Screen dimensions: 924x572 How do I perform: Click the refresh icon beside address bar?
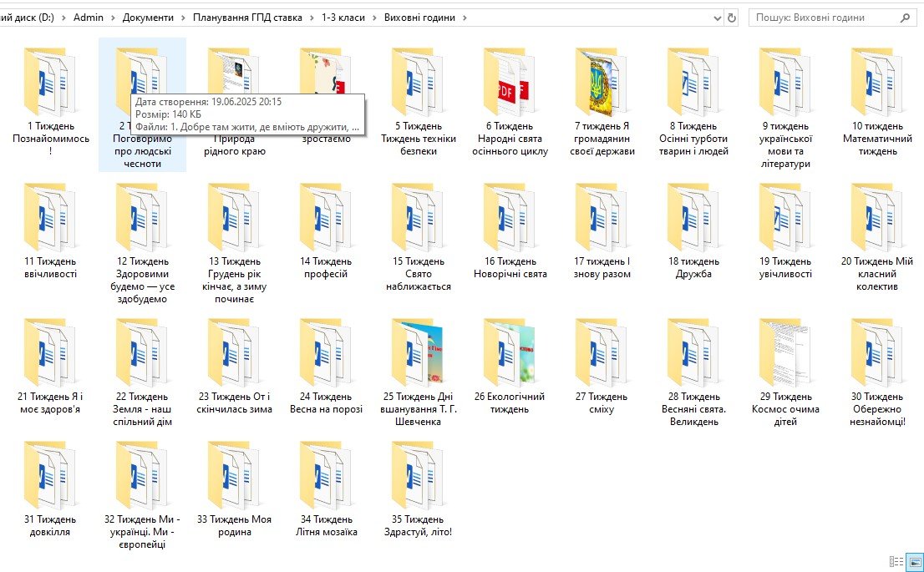732,18
